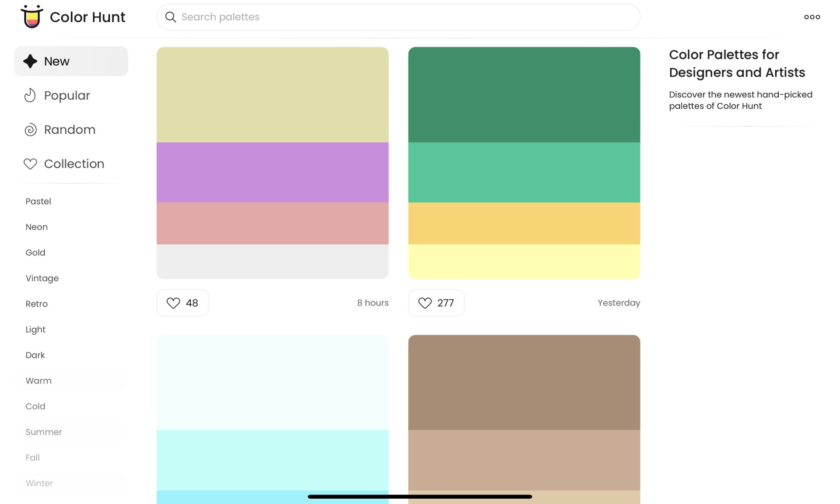
Task: Open the Collection section
Action: coord(71,164)
